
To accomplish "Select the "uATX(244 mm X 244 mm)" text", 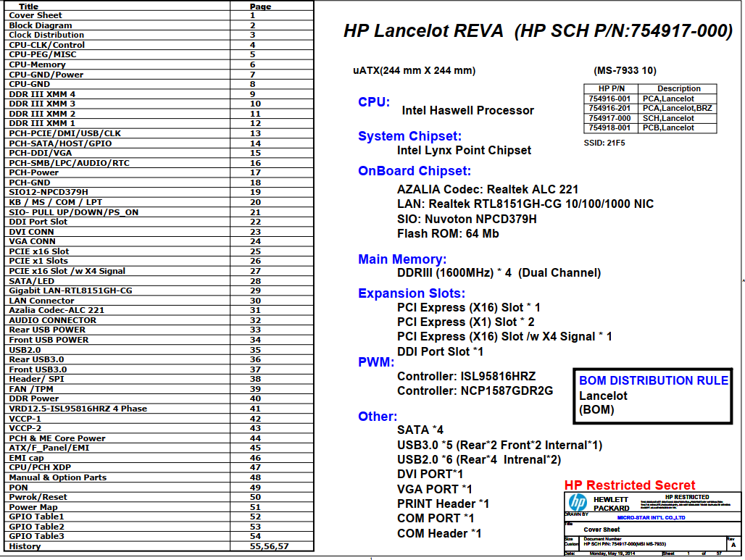I will coord(414,71).
